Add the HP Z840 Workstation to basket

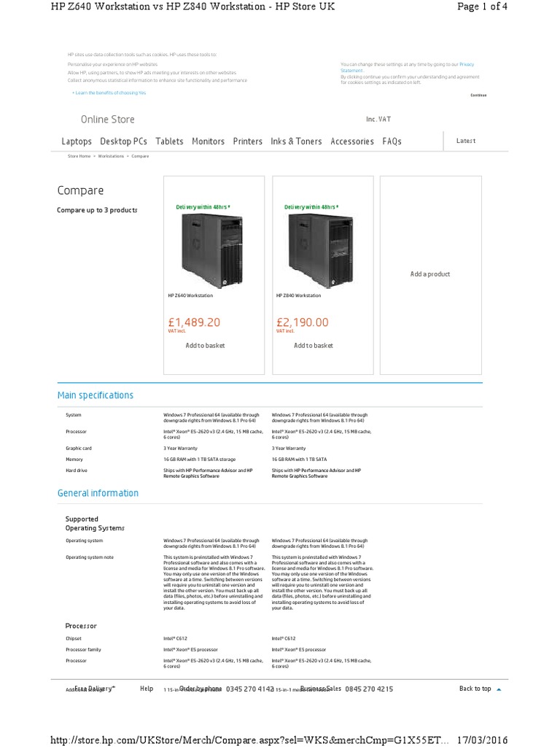click(x=314, y=345)
